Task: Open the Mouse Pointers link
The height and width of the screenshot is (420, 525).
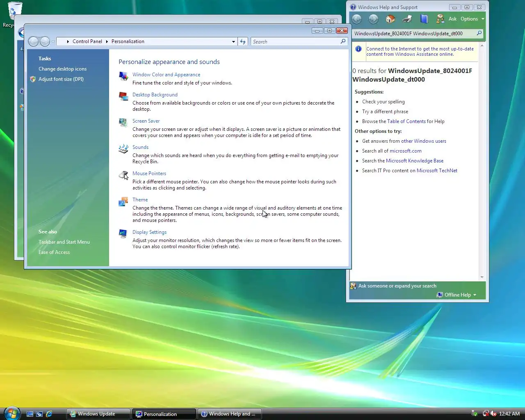Action: (149, 173)
